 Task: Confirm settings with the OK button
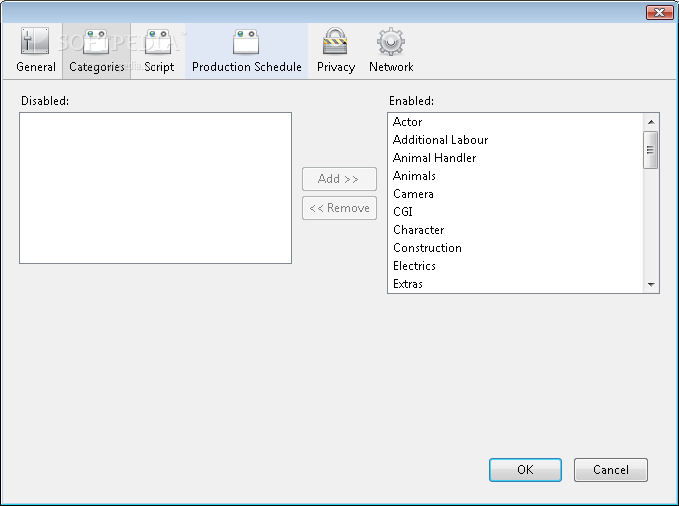tap(525, 470)
